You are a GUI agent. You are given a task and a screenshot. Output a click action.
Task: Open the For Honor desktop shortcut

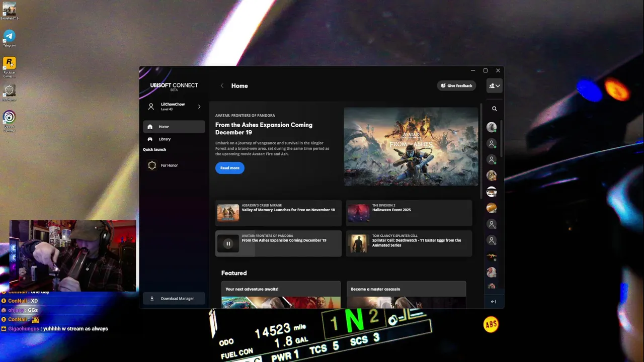tap(9, 93)
